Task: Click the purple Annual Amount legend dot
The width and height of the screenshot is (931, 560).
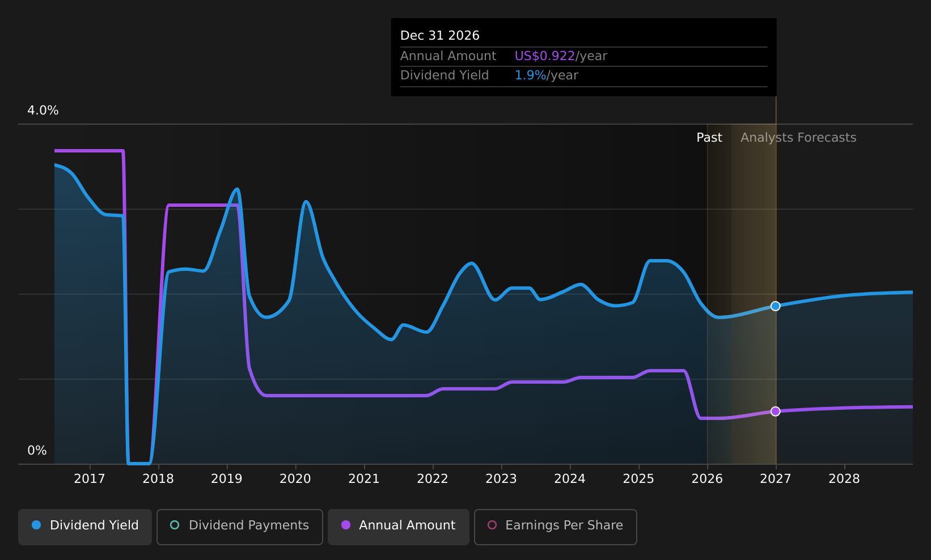Action: click(x=346, y=525)
